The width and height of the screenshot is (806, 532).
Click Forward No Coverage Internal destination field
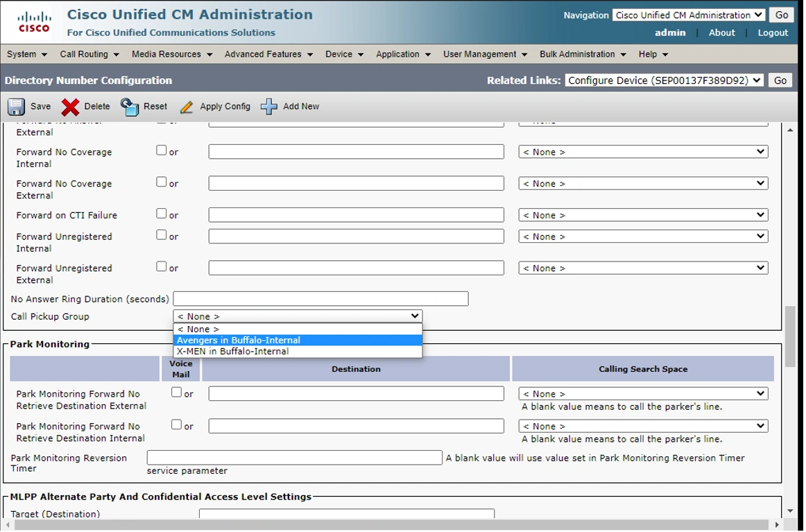[357, 152]
